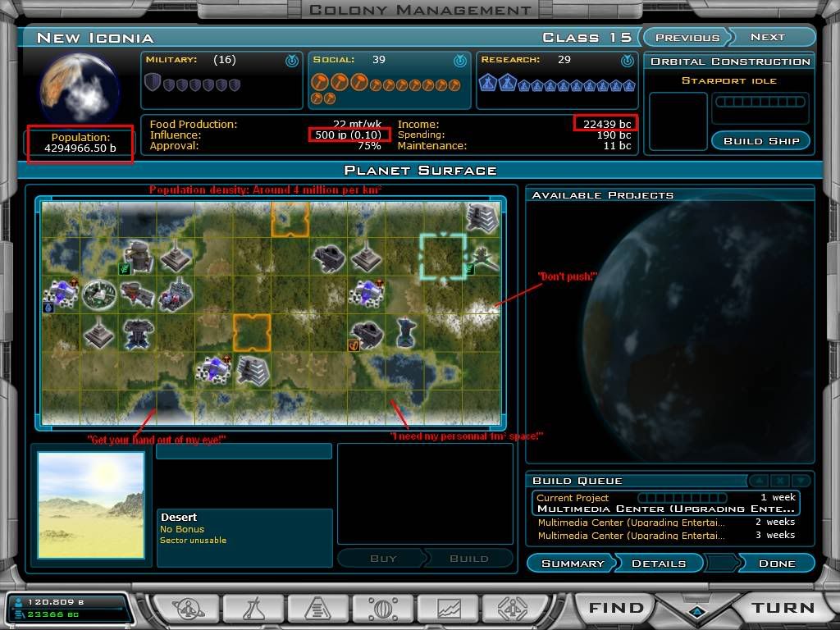This screenshot has height=630, width=840.
Task: Click the total population 120.809 b readout
Action: (56, 602)
